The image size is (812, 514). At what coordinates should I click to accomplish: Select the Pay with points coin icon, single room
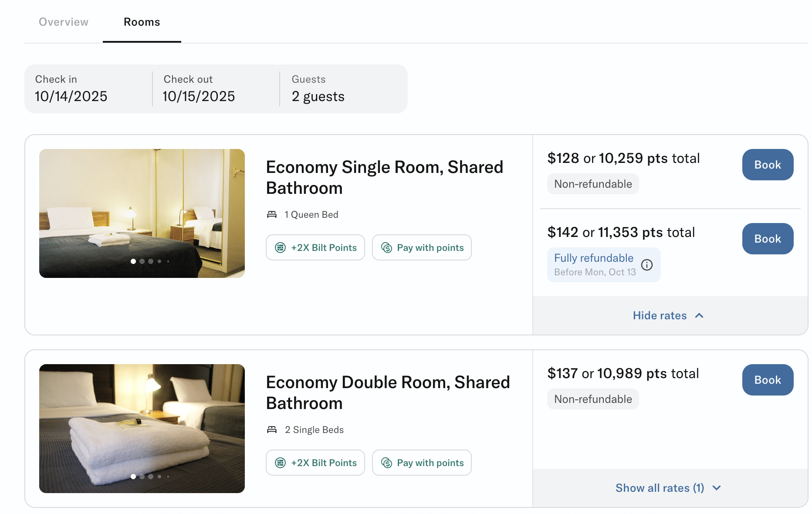coord(387,247)
